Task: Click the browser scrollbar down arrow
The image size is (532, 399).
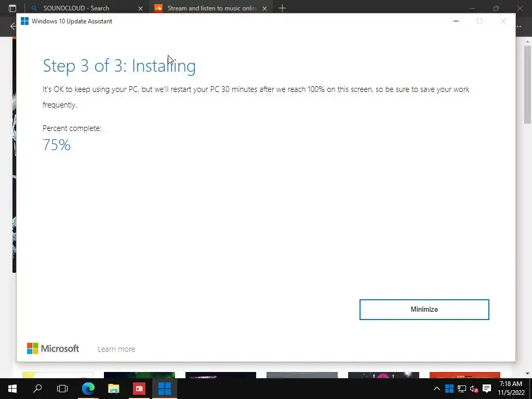Action: [x=527, y=373]
